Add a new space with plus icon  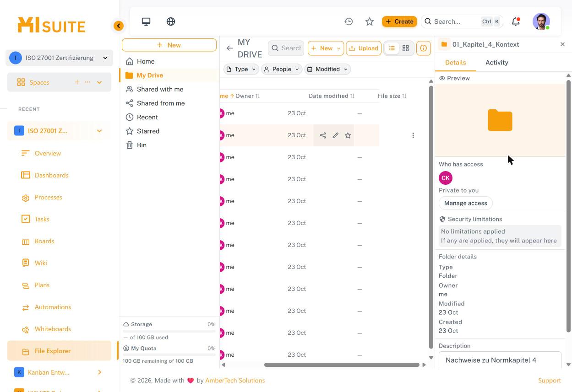pos(77,82)
